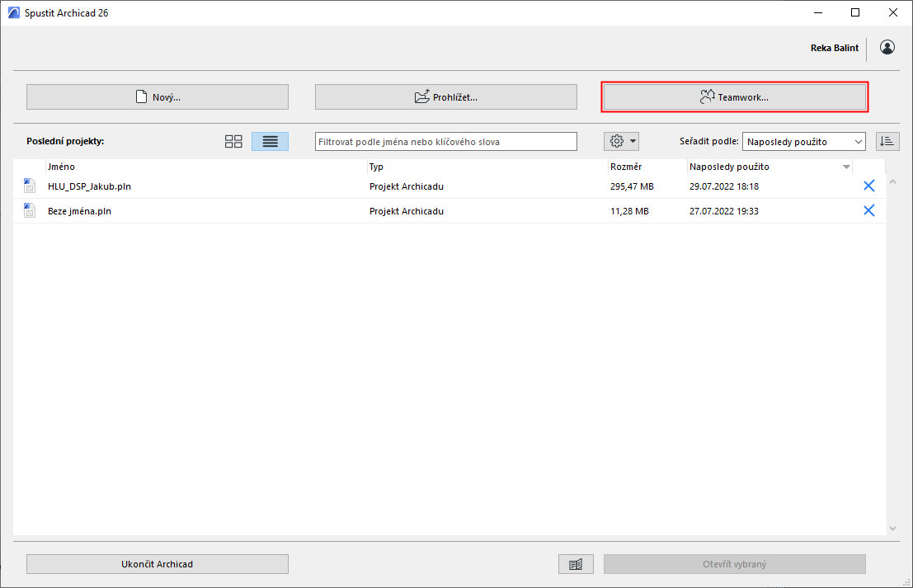Click Projekt Archicadu type for HLU_DSP_Jakub.pln
Viewport: 913px width, 588px height.
point(407,186)
